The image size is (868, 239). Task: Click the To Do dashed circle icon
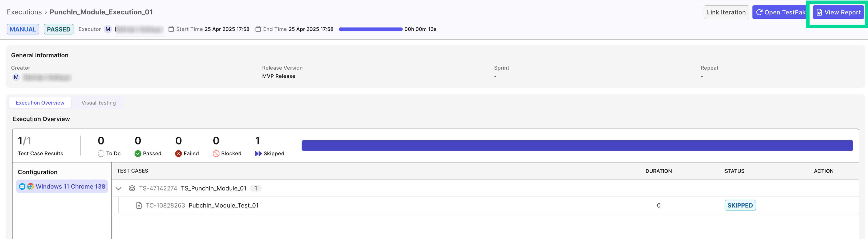point(101,153)
